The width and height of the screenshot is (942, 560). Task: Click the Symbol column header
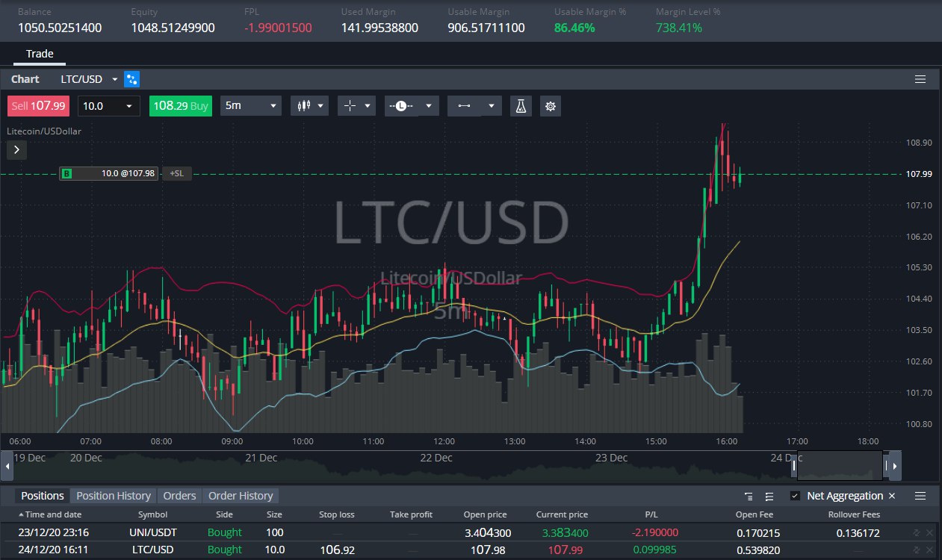(153, 514)
